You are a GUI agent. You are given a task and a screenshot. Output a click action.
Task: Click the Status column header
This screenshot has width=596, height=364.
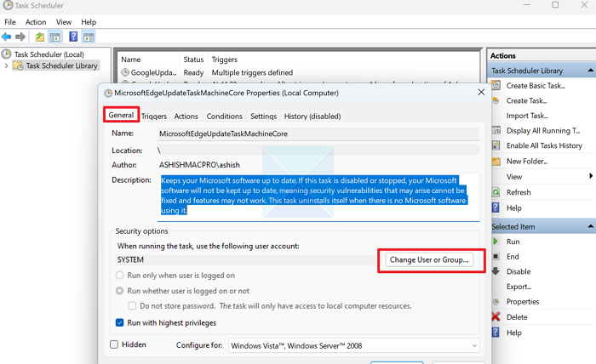click(193, 60)
